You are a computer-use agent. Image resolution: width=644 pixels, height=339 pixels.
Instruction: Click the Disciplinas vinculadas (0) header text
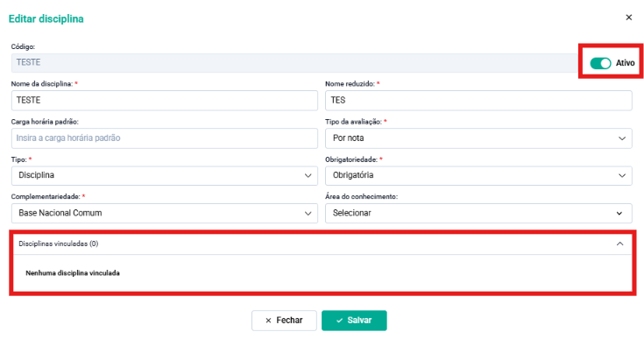[59, 244]
